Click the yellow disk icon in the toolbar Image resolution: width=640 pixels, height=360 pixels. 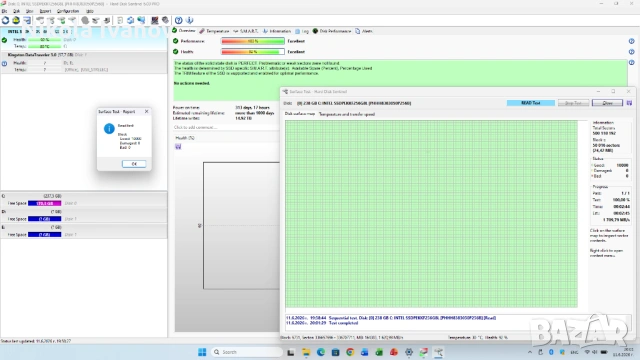(x=16, y=20)
